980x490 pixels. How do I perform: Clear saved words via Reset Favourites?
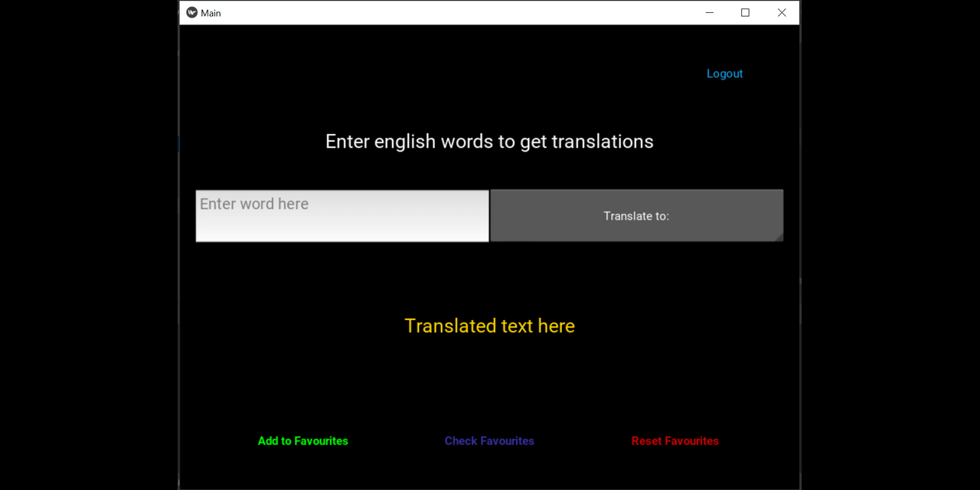(675, 441)
